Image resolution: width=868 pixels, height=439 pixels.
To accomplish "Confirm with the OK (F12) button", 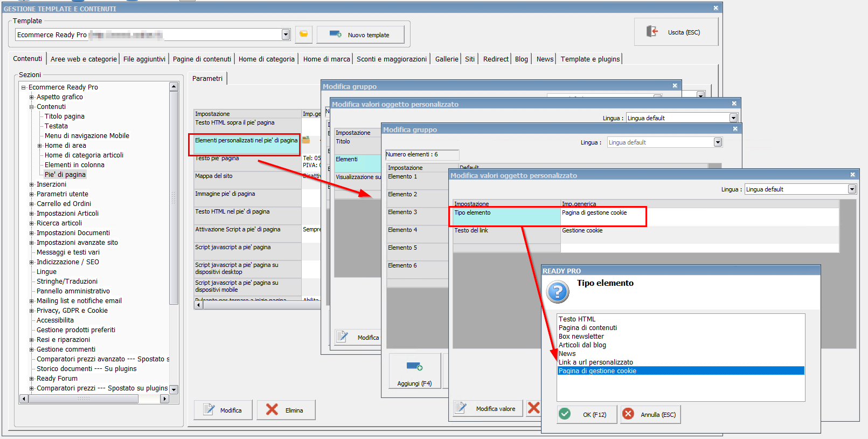I will coord(586,414).
